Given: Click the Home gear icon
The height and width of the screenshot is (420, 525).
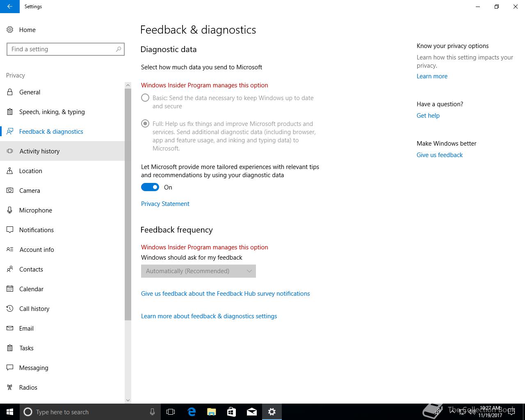Looking at the screenshot, I should point(10,30).
